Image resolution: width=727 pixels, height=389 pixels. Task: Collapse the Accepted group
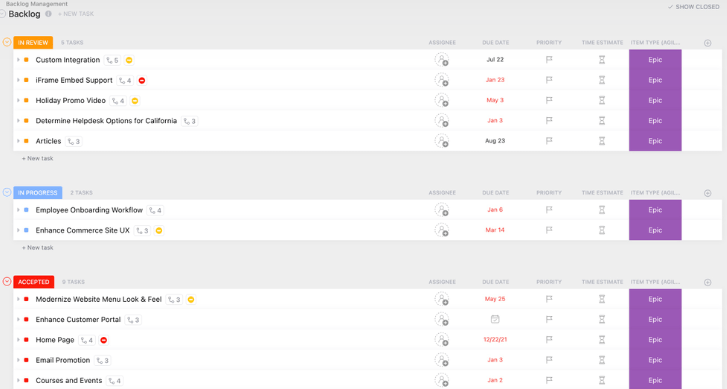click(7, 281)
